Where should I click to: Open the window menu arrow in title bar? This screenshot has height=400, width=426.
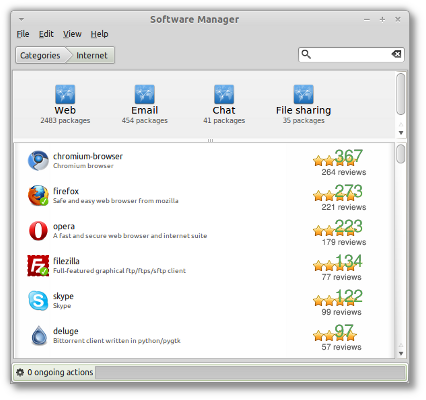(x=21, y=19)
